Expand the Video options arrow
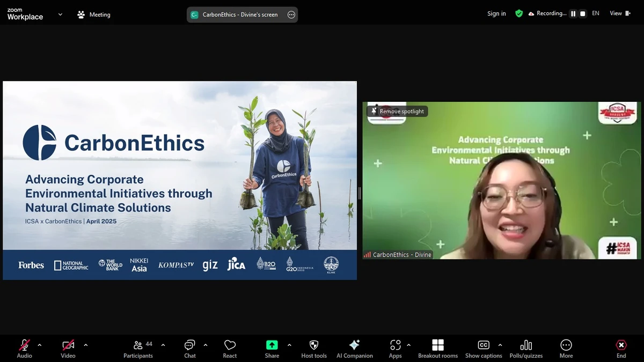Image resolution: width=644 pixels, height=362 pixels. click(86, 345)
